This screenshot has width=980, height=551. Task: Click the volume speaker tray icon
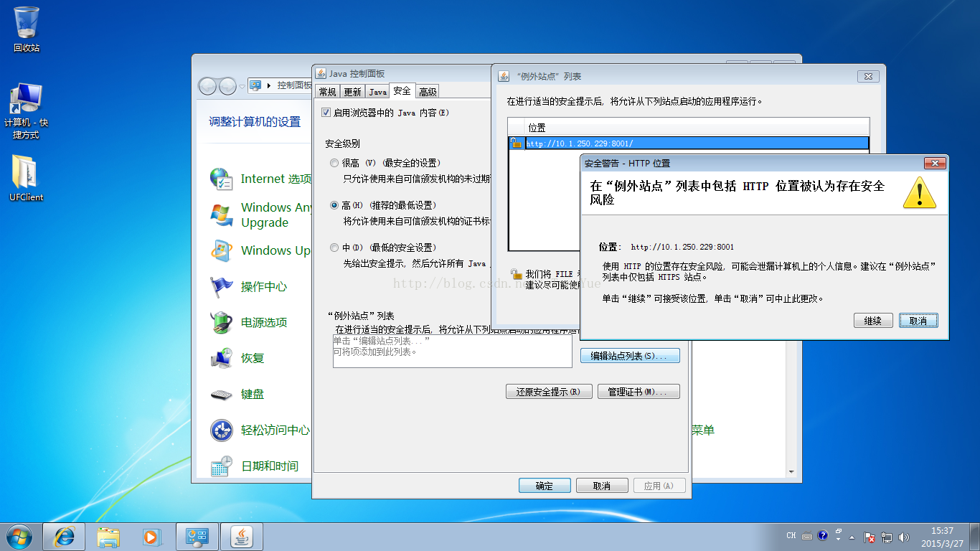pos(904,537)
